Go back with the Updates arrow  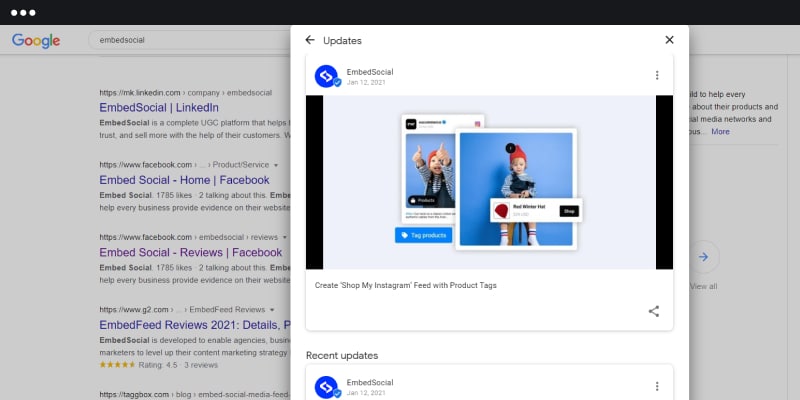310,40
